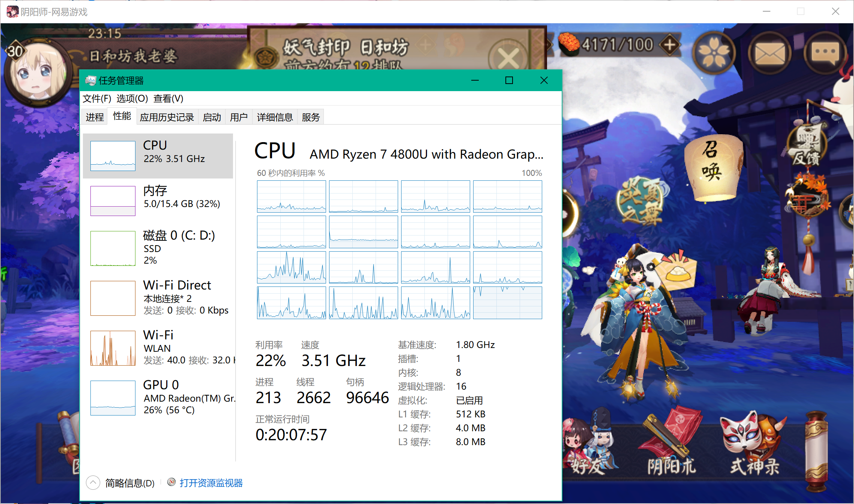Click the 96646 handles value
854x504 pixels.
click(367, 398)
